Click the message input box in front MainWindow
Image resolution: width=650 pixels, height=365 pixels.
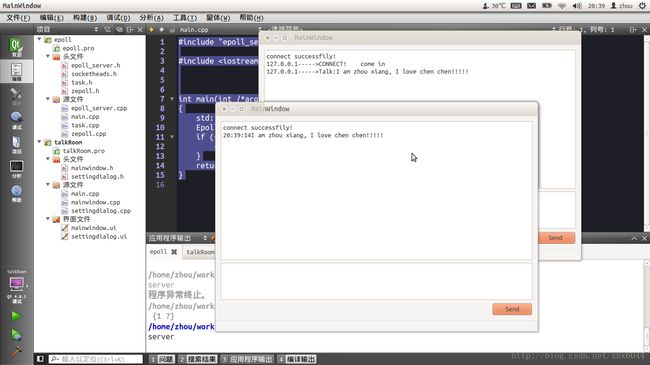click(x=376, y=281)
